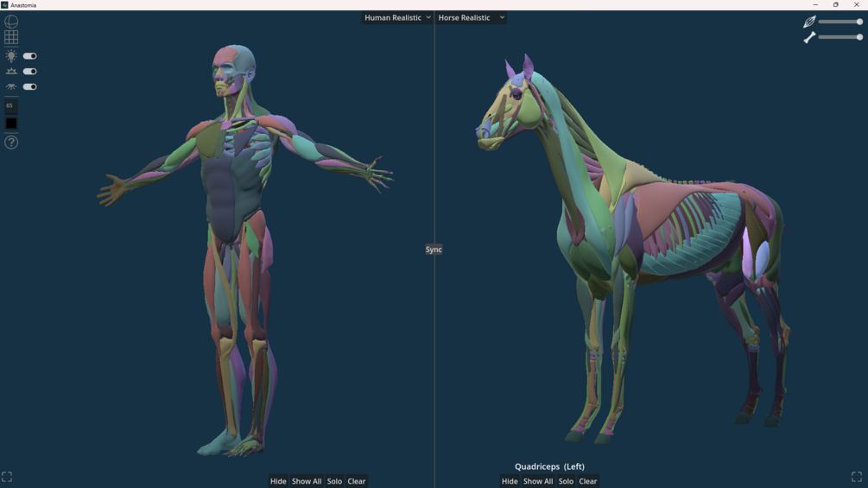868x488 pixels.
Task: Click the muscle opacity icon
Action: 809,22
